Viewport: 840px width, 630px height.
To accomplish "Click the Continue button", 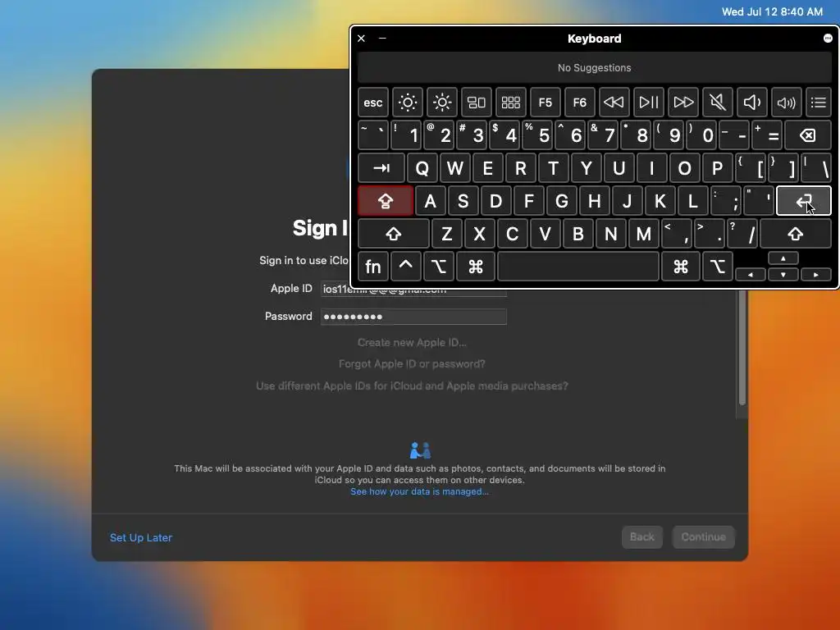I will [x=703, y=536].
